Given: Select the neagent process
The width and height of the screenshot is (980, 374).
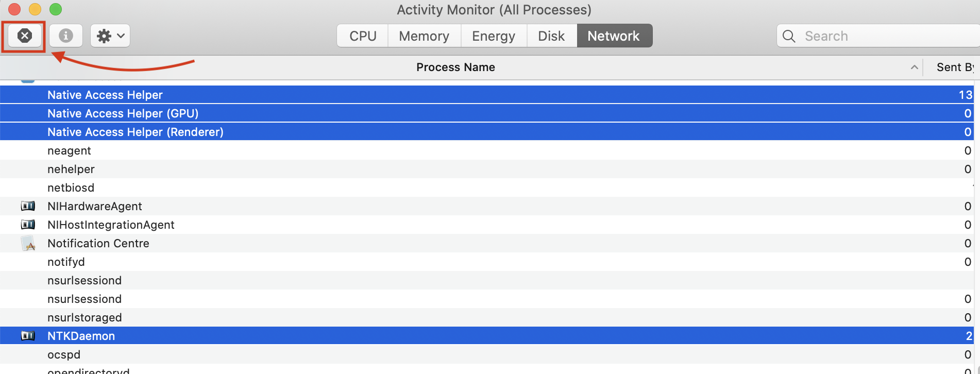Looking at the screenshot, I should coord(69,150).
